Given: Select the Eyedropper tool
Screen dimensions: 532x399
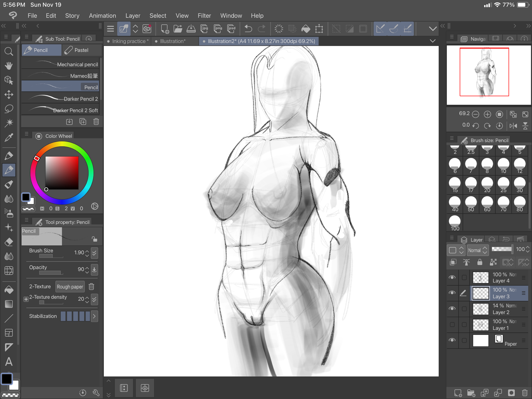Looking at the screenshot, I should click(x=9, y=138).
